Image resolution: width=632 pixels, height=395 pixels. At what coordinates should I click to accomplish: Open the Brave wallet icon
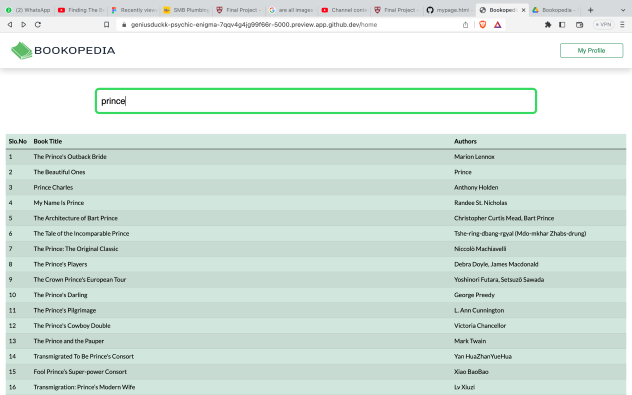click(580, 25)
